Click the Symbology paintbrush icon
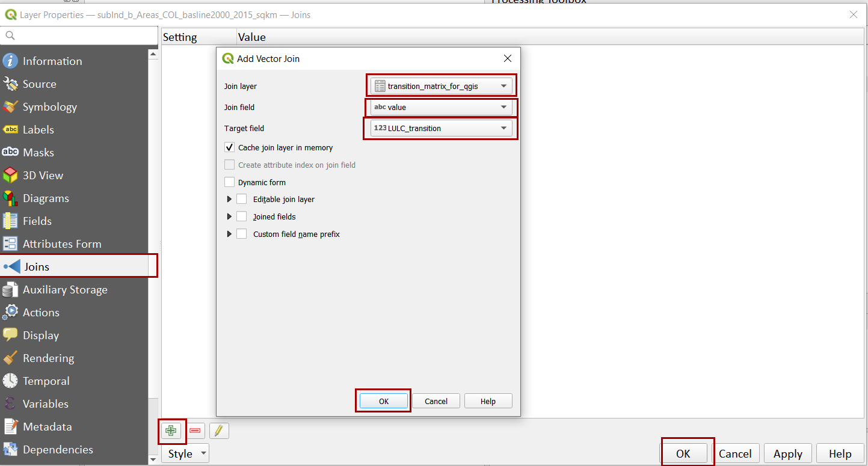The width and height of the screenshot is (868, 466). coord(10,106)
